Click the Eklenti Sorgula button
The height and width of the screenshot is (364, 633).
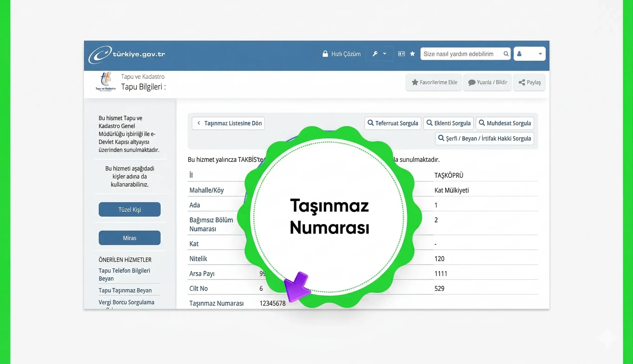pos(448,123)
